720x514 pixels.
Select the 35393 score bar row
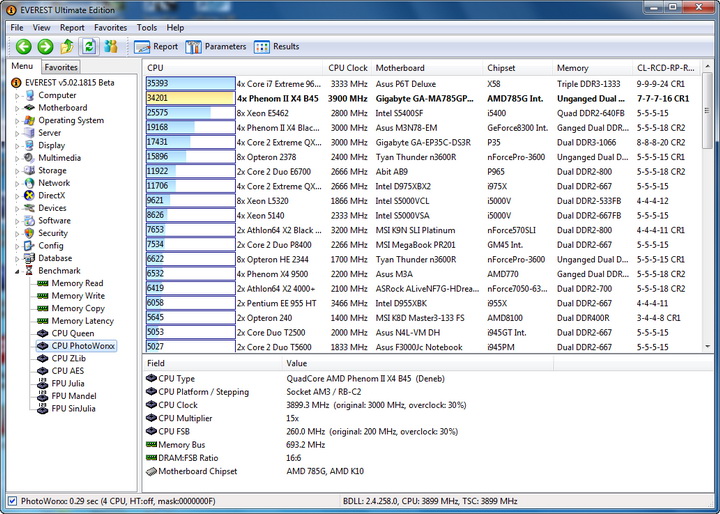pyautogui.click(x=423, y=84)
